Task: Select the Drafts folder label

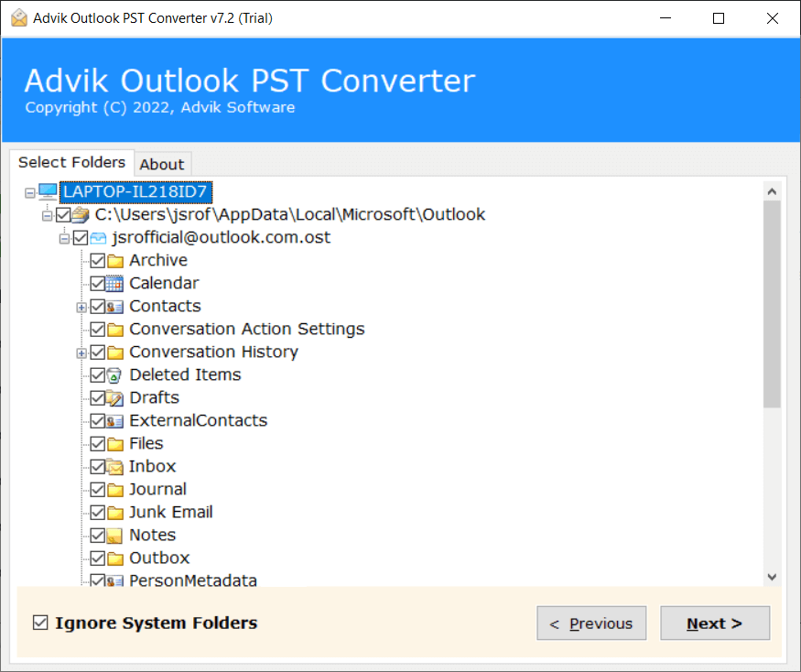Action: click(155, 397)
